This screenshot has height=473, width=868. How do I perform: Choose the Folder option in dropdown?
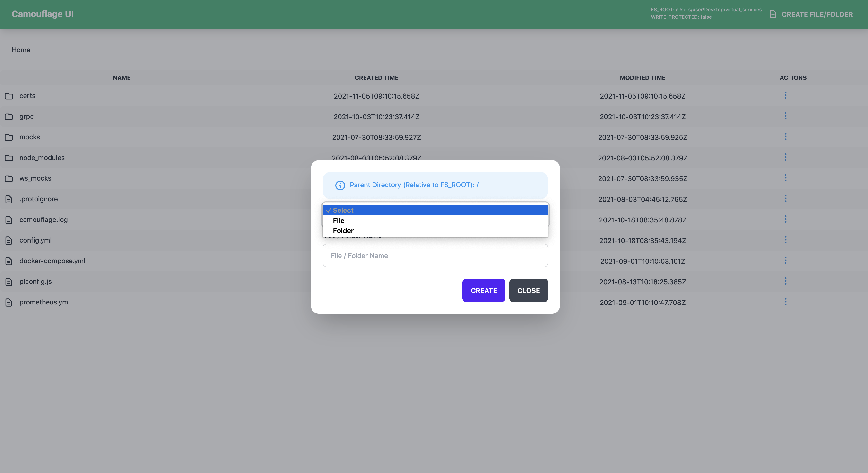click(343, 231)
